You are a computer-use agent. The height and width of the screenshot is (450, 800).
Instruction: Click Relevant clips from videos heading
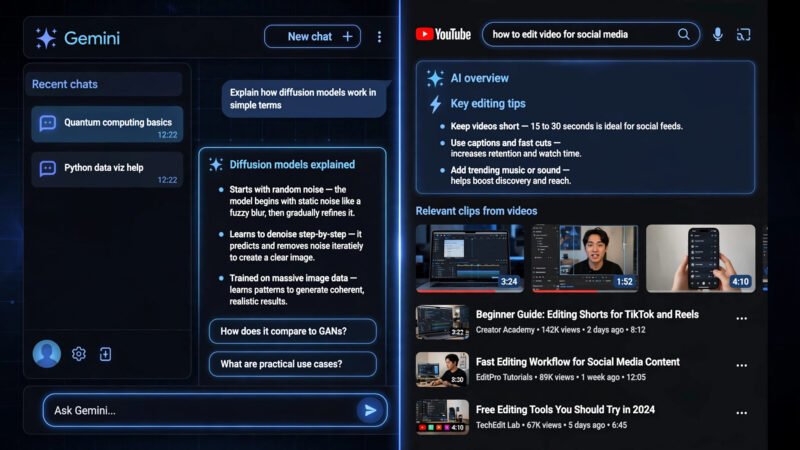(477, 211)
